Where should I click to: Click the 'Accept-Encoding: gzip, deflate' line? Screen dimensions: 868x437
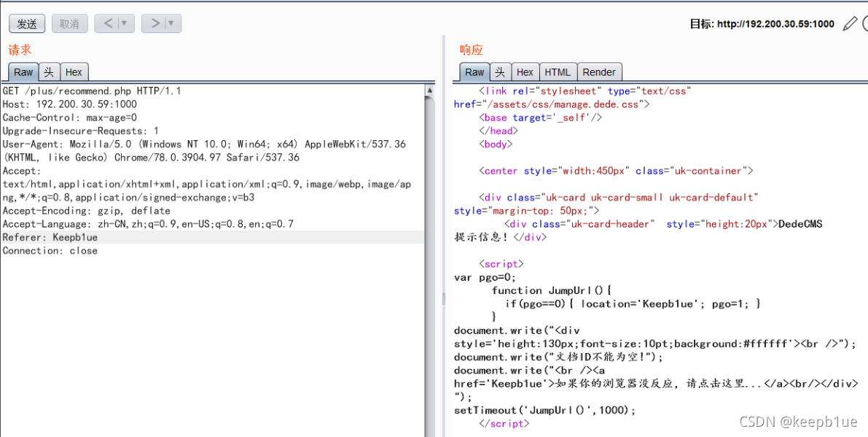[86, 210]
